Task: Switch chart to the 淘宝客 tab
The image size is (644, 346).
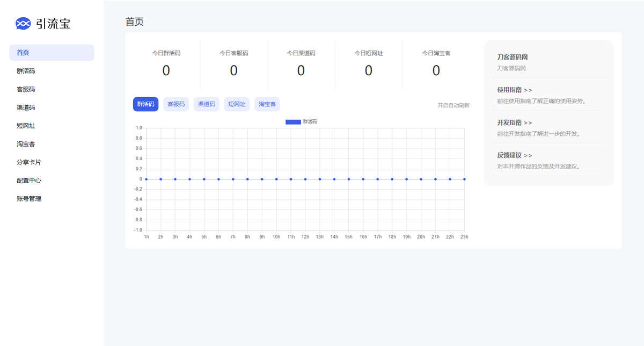Action: [x=267, y=104]
